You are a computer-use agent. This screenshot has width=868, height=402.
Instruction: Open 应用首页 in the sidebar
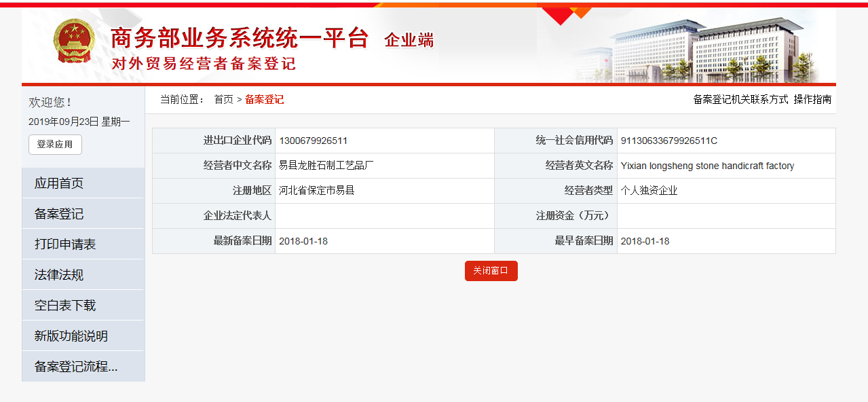[83, 183]
